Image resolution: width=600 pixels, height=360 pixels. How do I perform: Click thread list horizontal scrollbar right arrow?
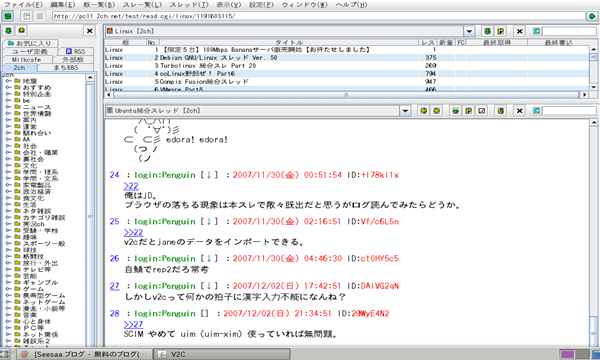pos(584,94)
